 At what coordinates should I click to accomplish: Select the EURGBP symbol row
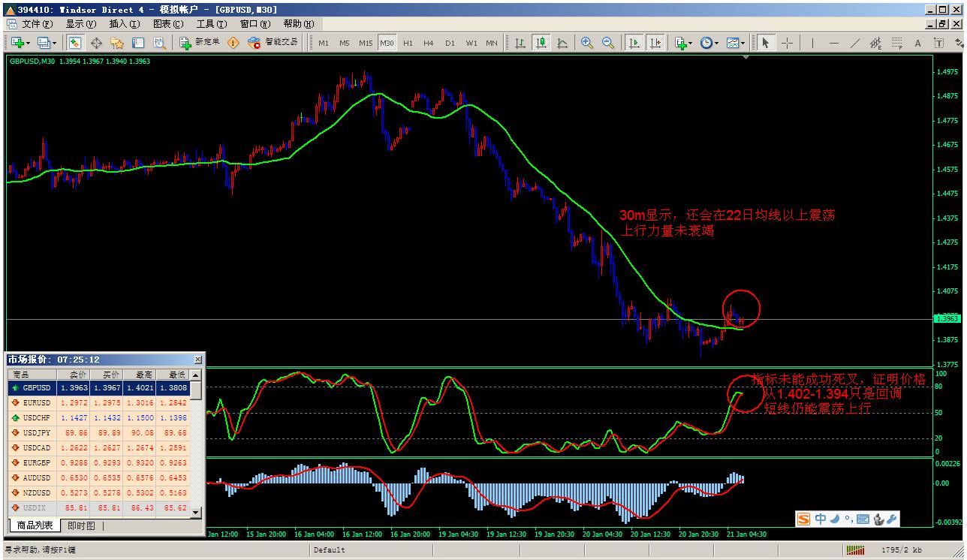tap(98, 463)
